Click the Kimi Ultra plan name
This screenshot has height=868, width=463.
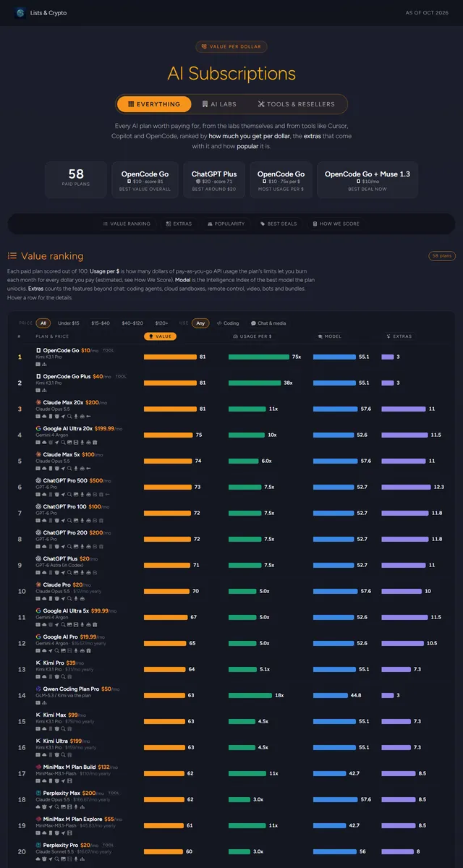click(x=56, y=741)
